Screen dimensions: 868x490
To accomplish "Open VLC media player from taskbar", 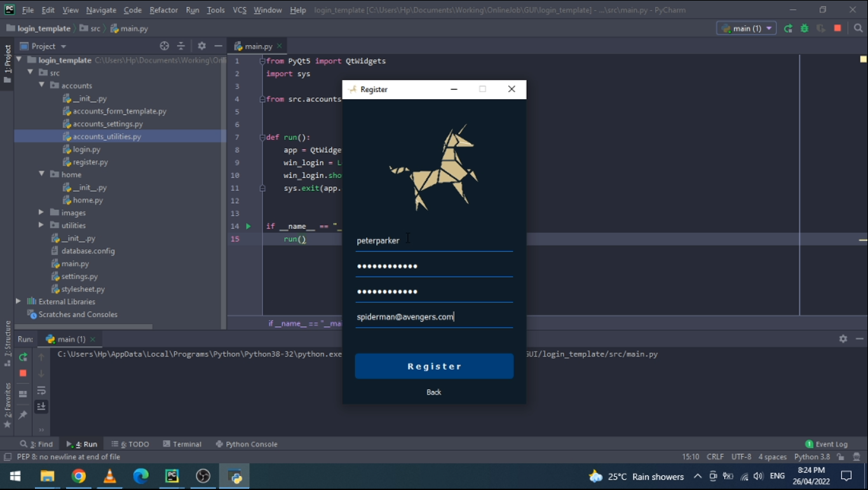I will (x=110, y=476).
